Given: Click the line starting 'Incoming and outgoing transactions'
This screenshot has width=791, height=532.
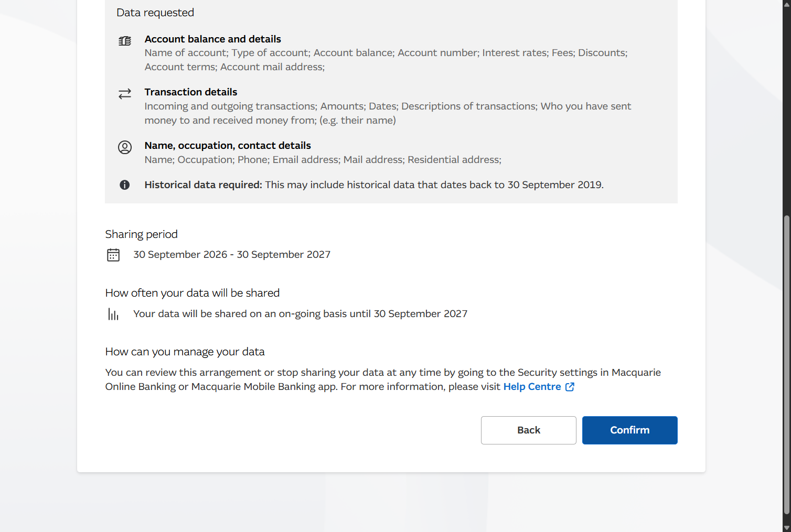Looking at the screenshot, I should [x=388, y=113].
